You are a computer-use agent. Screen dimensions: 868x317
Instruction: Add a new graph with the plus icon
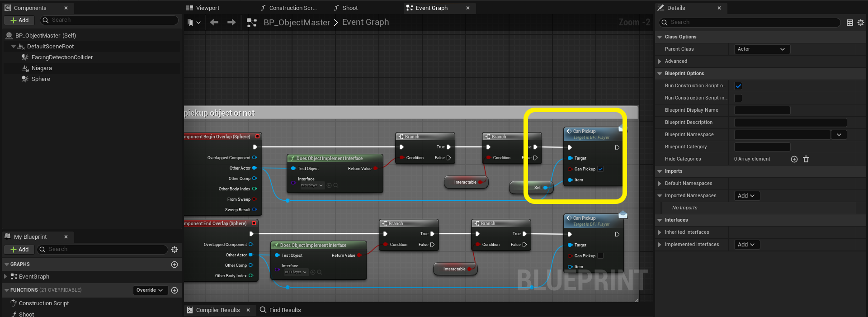pyautogui.click(x=175, y=265)
